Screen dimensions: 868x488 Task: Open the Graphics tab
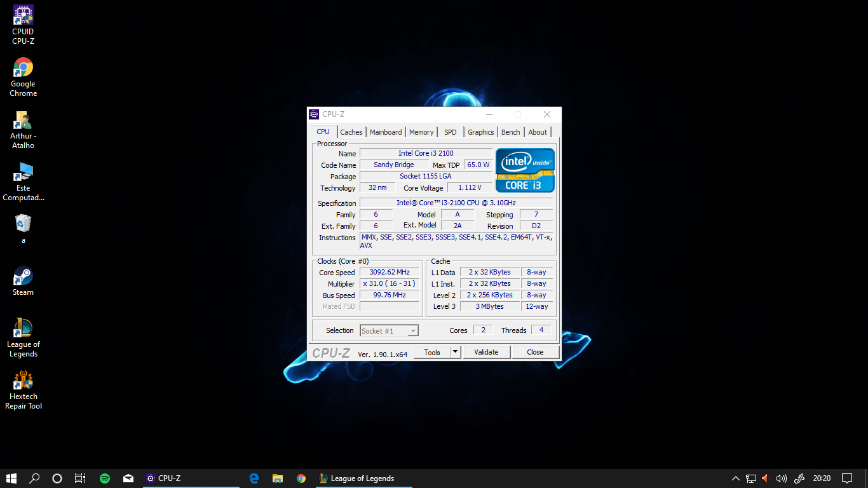tap(481, 132)
